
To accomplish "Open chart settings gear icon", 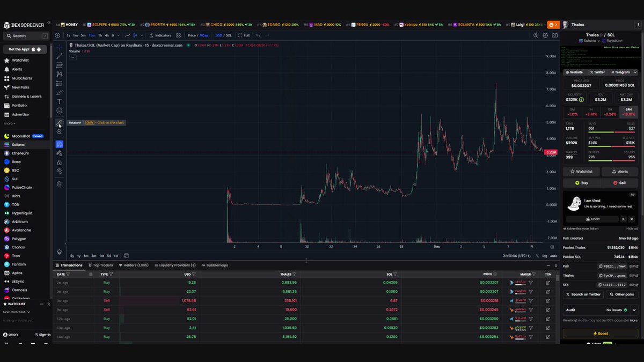I will [x=545, y=35].
